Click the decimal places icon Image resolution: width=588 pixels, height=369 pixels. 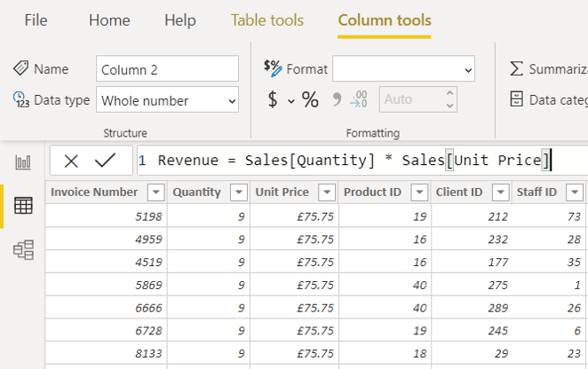(359, 100)
